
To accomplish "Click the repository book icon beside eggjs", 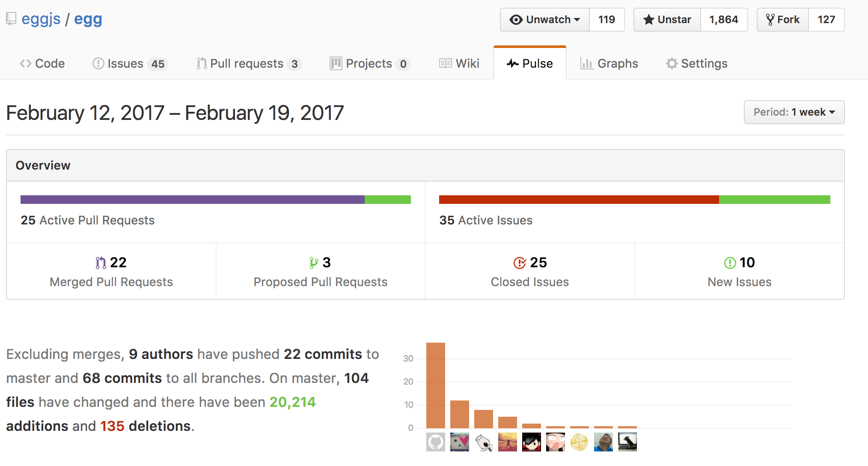I will tap(11, 19).
